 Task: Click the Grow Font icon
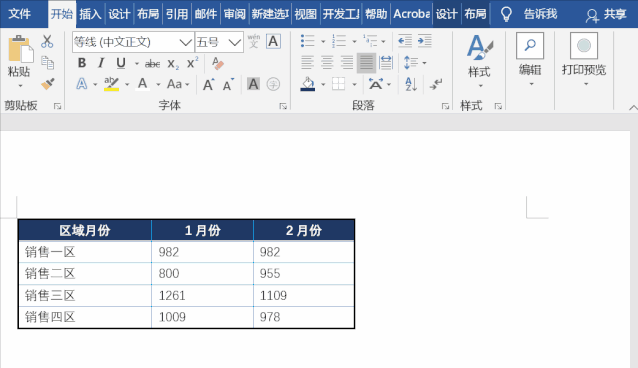[x=208, y=84]
